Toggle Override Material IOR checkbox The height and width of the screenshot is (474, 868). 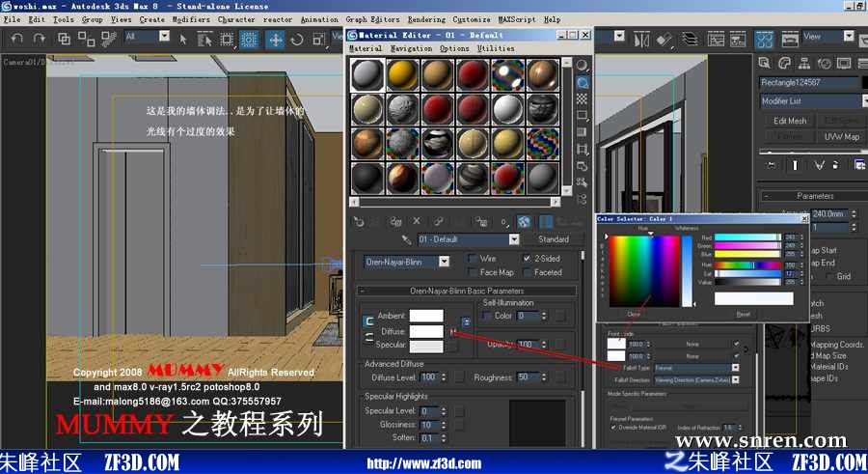[x=613, y=428]
